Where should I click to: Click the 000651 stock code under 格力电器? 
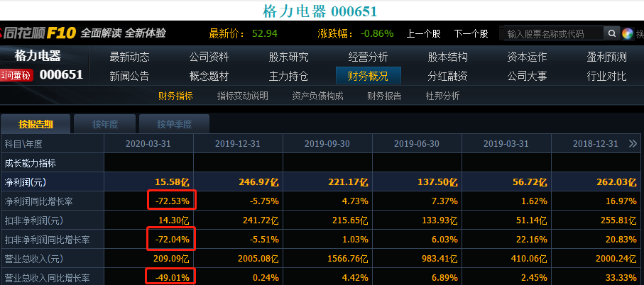[61, 74]
